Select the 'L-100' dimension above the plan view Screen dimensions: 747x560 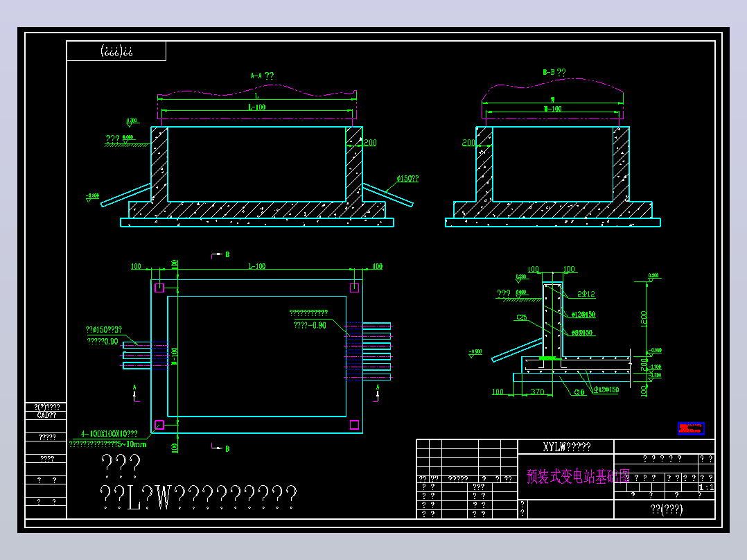[257, 266]
